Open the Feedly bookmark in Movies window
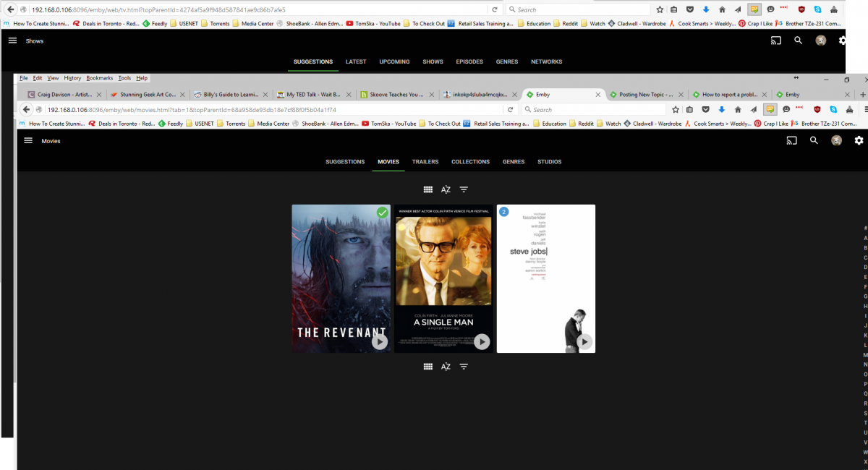The height and width of the screenshot is (470, 868). [x=171, y=124]
